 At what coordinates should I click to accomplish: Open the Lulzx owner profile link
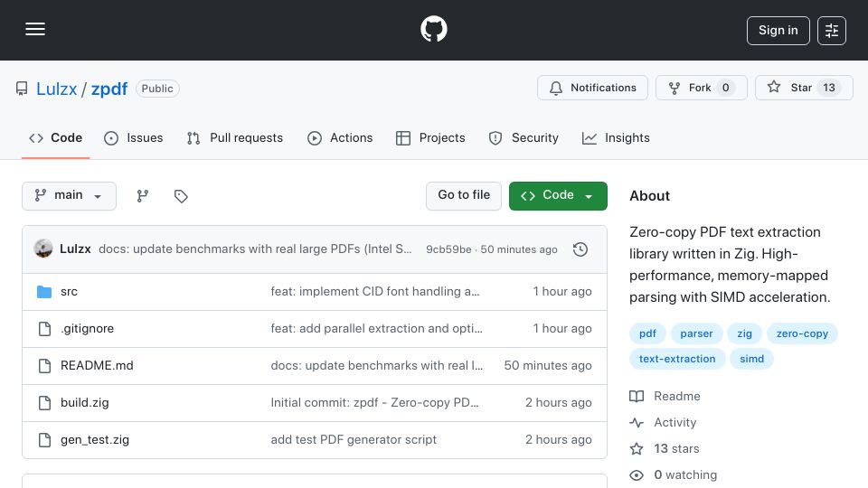pos(56,89)
